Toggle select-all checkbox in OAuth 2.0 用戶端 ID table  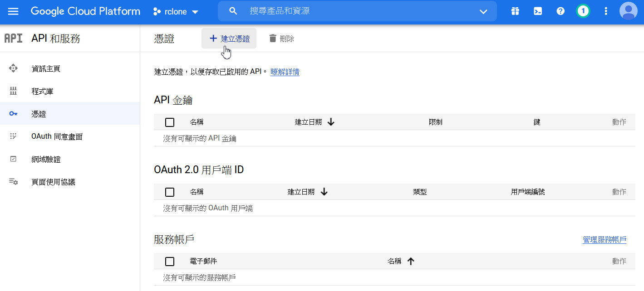(170, 192)
